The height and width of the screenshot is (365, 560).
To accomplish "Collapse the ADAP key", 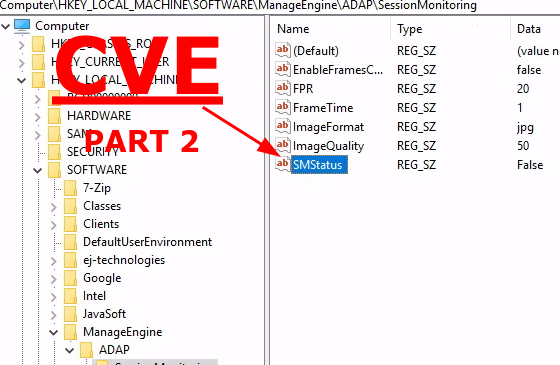I will [70, 350].
